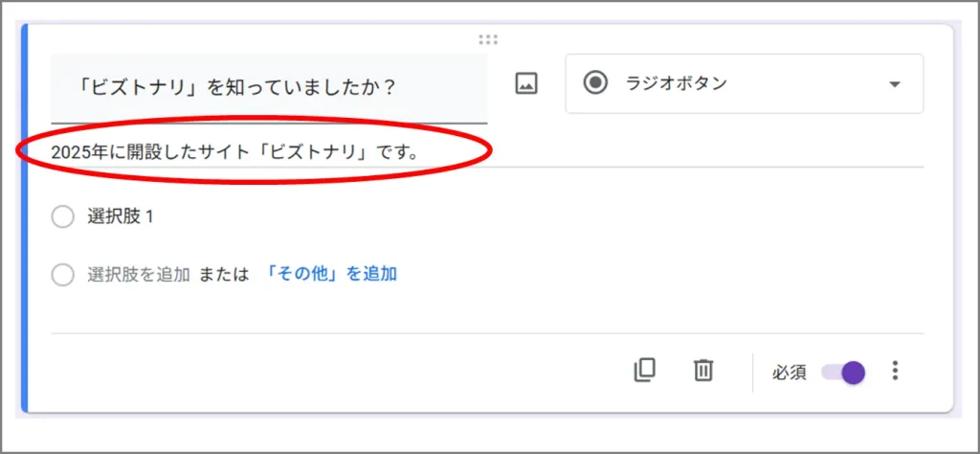Image resolution: width=980 pixels, height=454 pixels.
Task: Click the description field starting with 2025年に開設した
Action: (x=239, y=151)
